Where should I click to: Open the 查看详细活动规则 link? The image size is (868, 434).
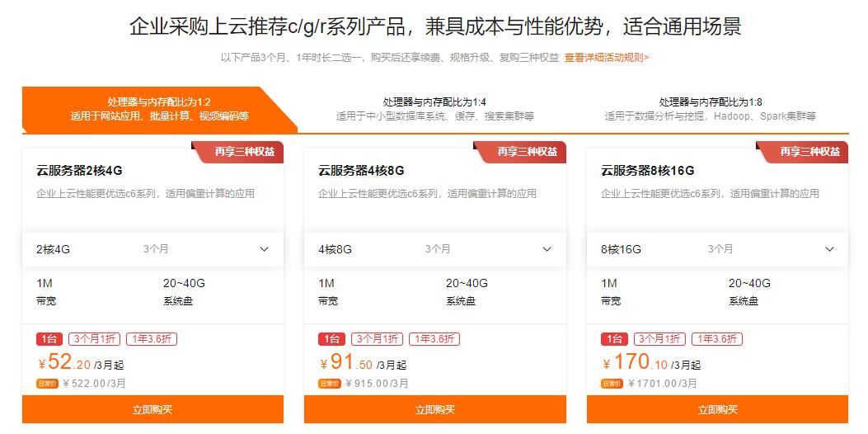pyautogui.click(x=607, y=57)
